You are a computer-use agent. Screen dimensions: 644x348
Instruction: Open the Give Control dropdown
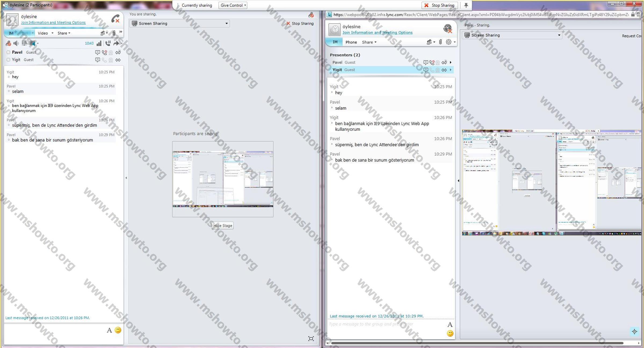[x=233, y=5]
